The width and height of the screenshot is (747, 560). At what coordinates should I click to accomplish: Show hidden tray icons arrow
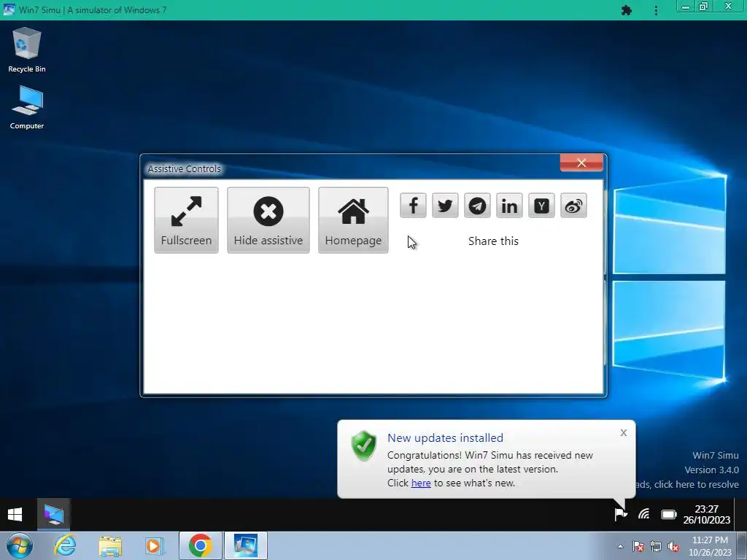(620, 546)
